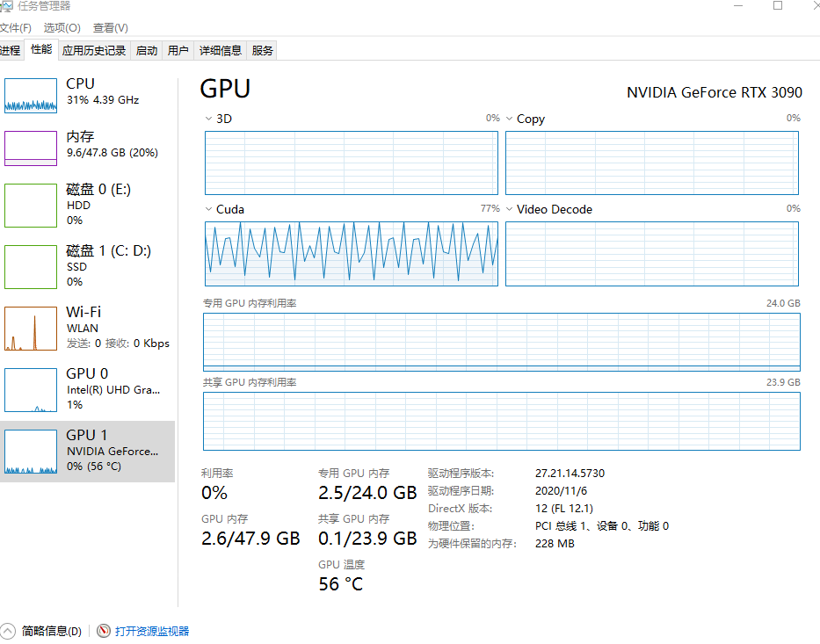Open the 查看 menu

pyautogui.click(x=109, y=27)
